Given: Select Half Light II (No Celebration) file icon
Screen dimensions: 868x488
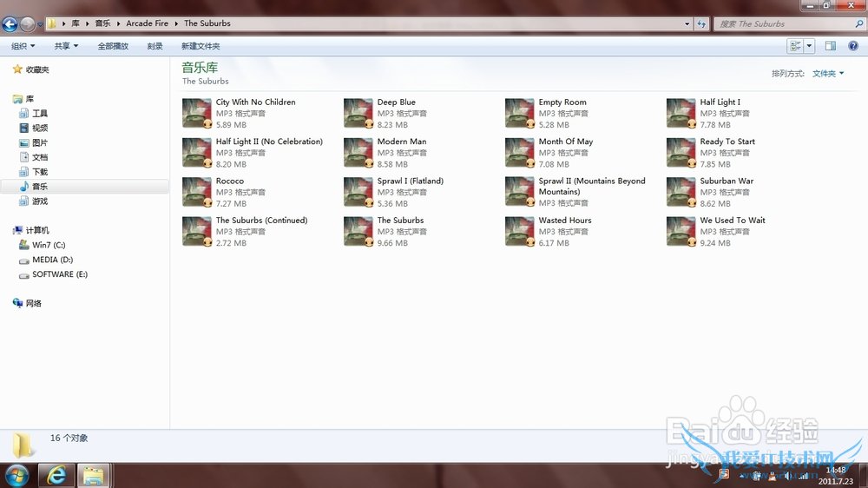Looking at the screenshot, I should pos(197,153).
